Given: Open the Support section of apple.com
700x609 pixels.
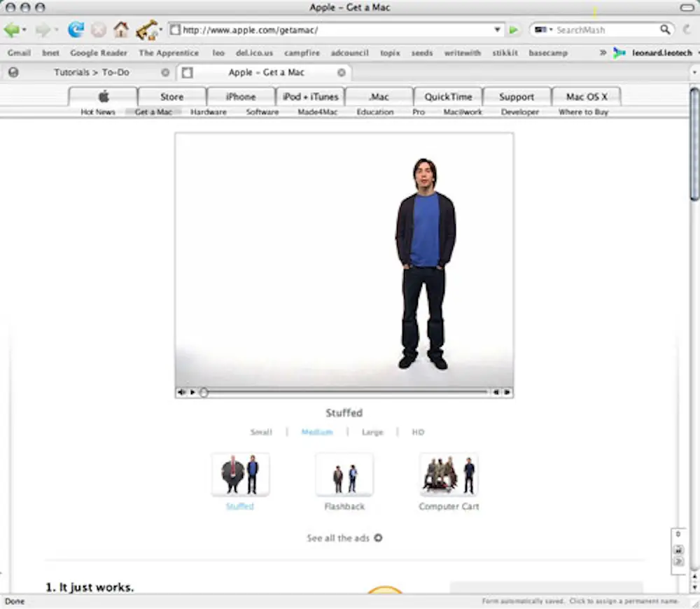Looking at the screenshot, I should click(x=517, y=96).
